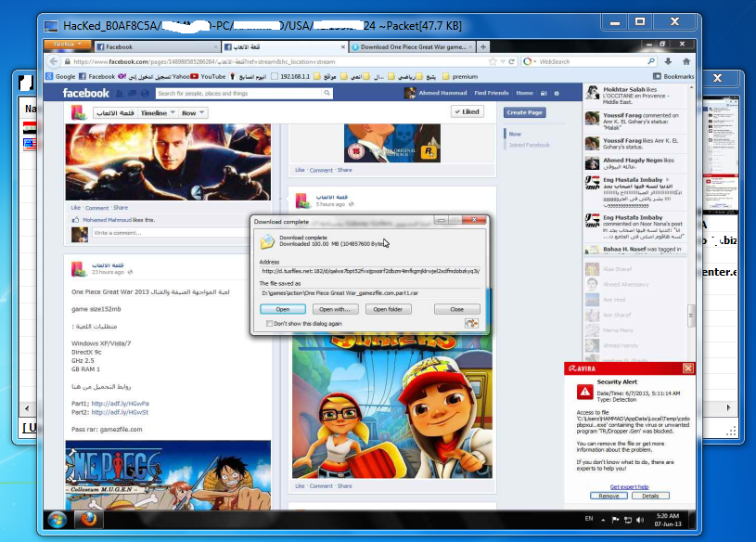This screenshot has width=756, height=542.
Task: Expand the Now dropdown
Action: point(192,113)
